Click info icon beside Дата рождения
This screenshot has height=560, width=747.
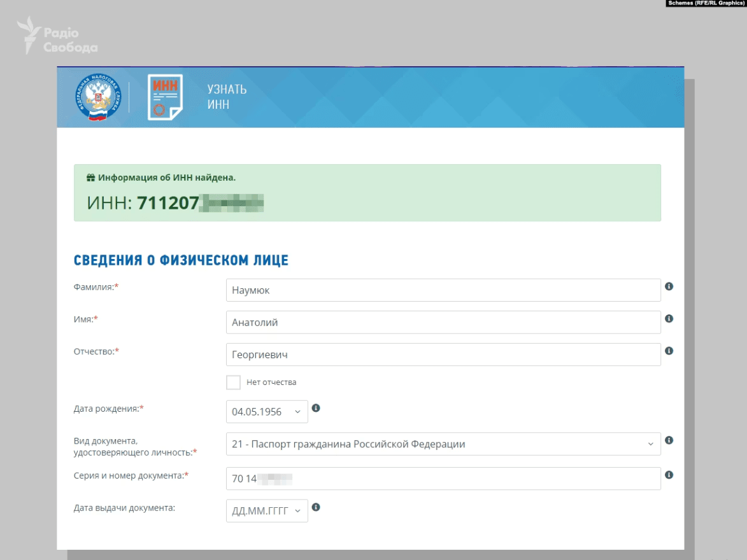(x=316, y=408)
